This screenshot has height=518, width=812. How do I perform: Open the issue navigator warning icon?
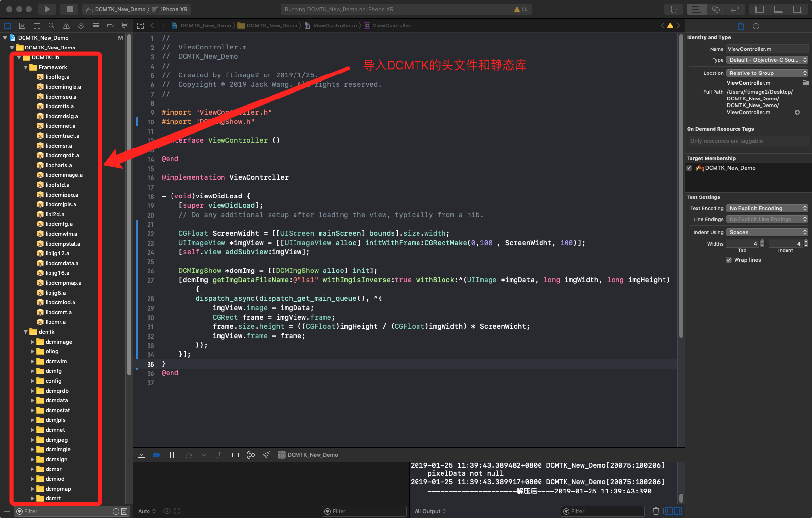(66, 25)
